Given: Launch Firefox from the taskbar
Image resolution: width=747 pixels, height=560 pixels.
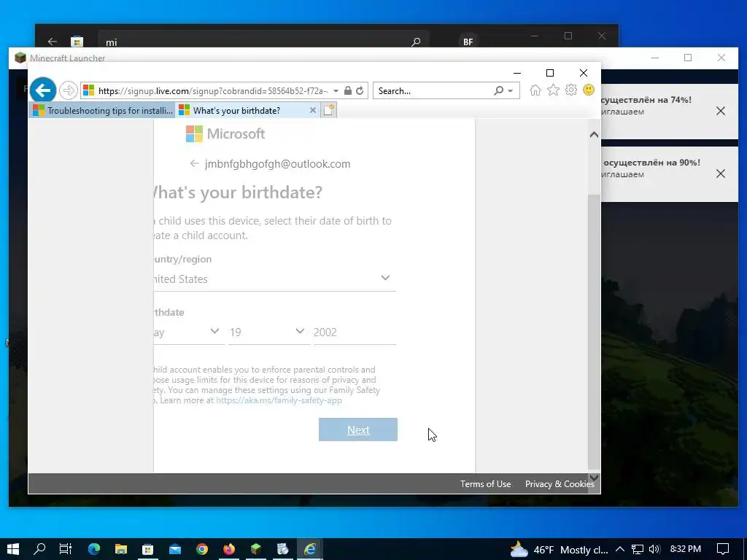Looking at the screenshot, I should pyautogui.click(x=229, y=549).
